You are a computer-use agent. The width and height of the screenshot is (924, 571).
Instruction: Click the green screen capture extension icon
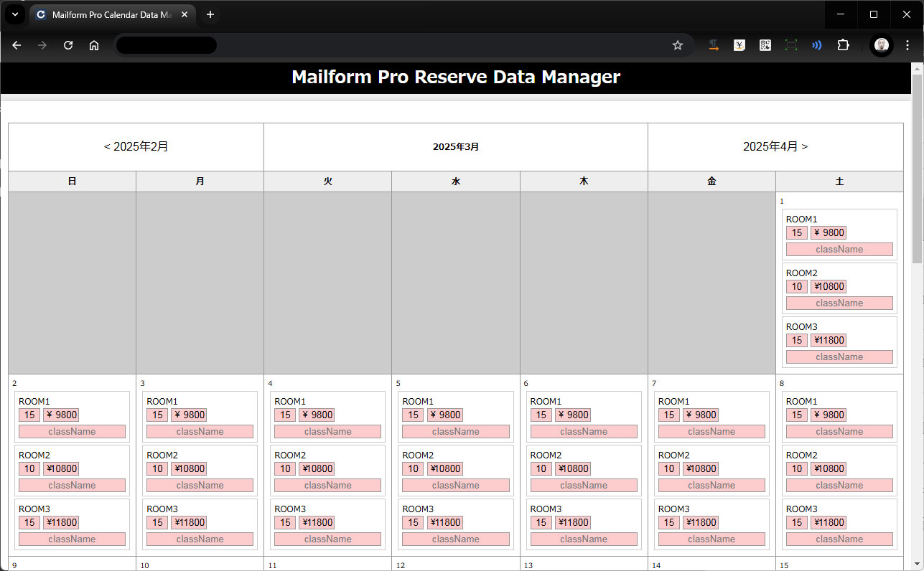[790, 45]
